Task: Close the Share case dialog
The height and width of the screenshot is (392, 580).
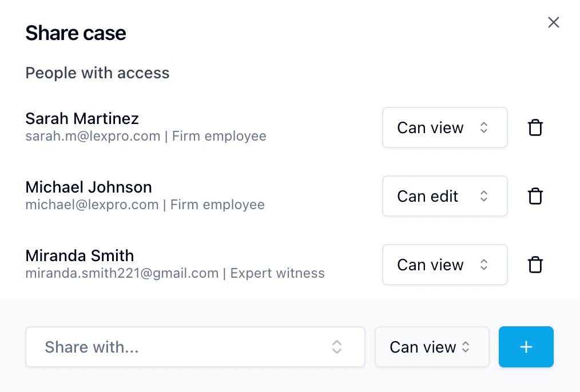Action: (553, 22)
